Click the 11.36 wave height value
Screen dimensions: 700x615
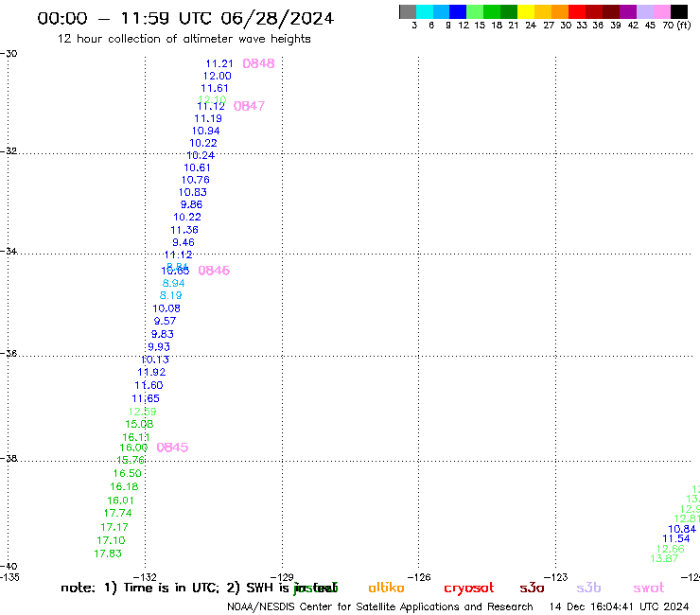pyautogui.click(x=184, y=230)
